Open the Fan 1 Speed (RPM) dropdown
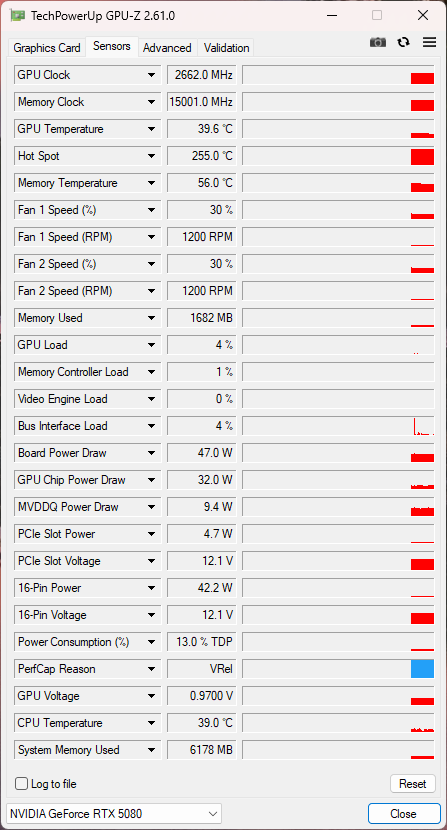Screen dimensions: 447x830 [x=151, y=237]
